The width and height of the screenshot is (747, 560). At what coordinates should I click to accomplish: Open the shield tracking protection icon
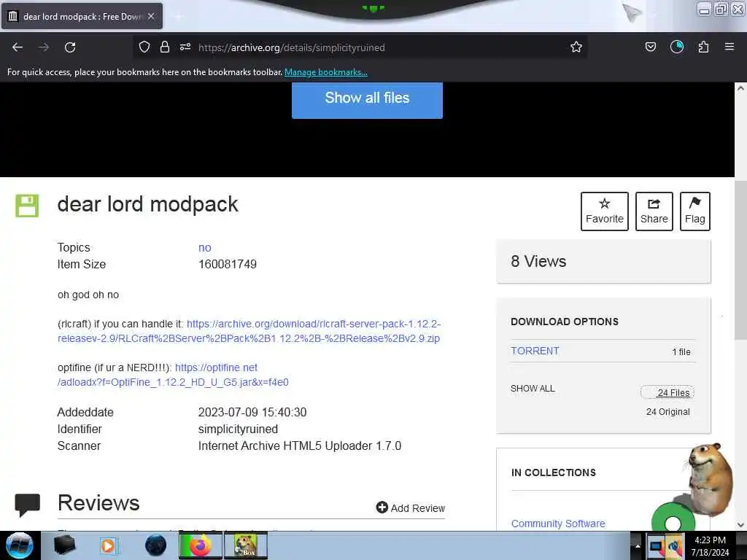[144, 47]
